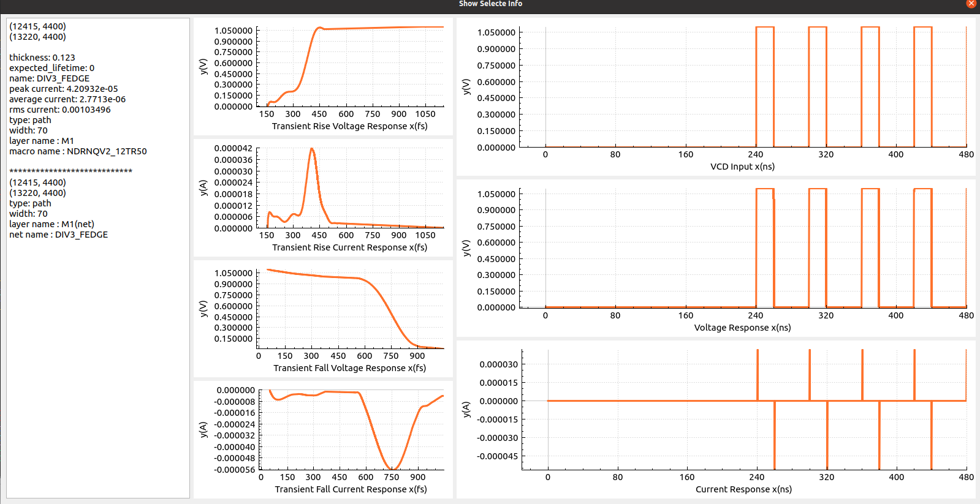The height and width of the screenshot is (504, 980).
Task: Click the Show Selecte Info title text
Action: click(x=490, y=4)
